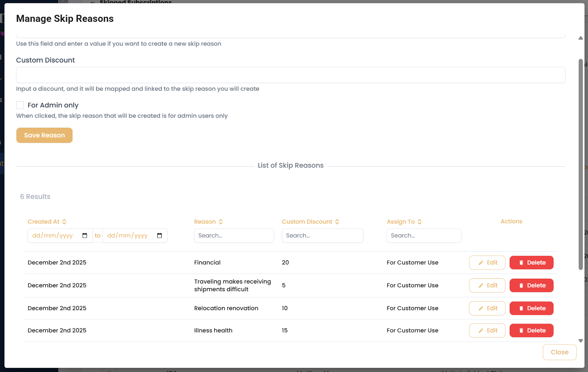Viewport: 588px width, 372px height.
Task: Enable the For Admin only checkbox
Action: click(20, 105)
